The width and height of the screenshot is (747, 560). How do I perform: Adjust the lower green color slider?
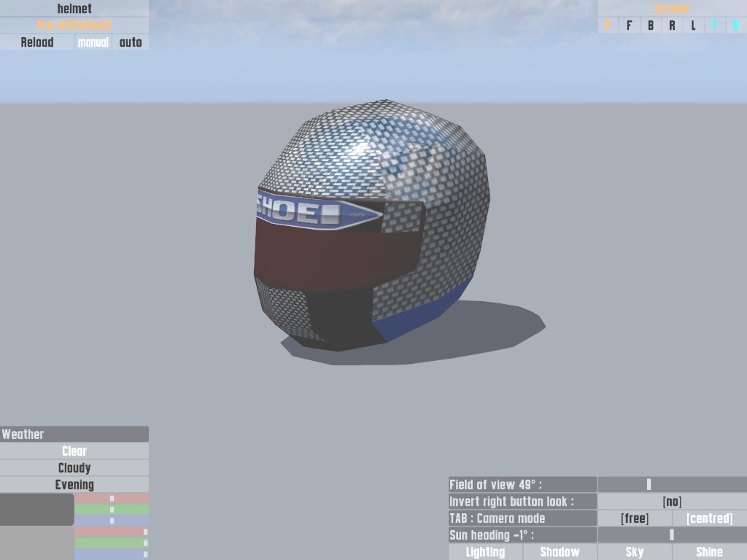pyautogui.click(x=112, y=542)
